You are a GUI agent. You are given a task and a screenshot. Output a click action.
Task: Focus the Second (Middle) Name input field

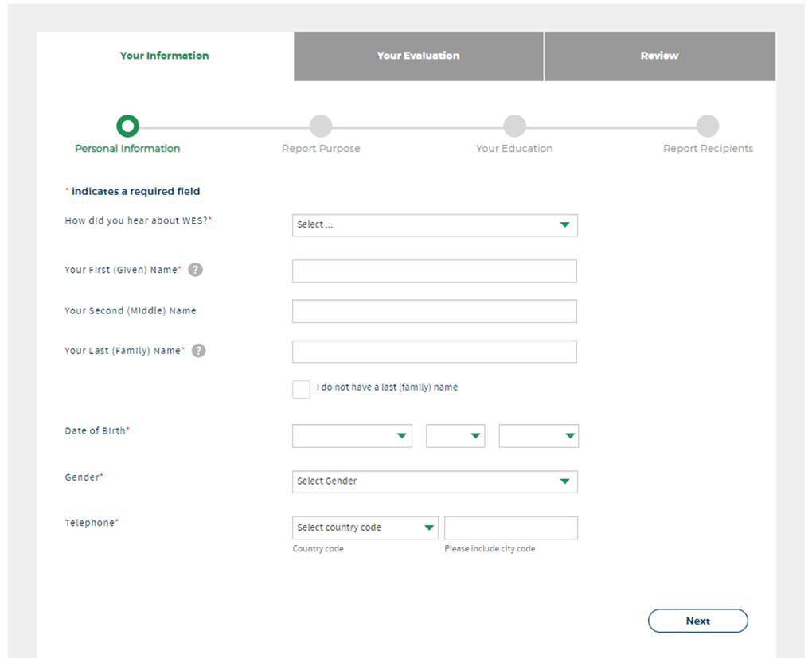click(x=434, y=311)
